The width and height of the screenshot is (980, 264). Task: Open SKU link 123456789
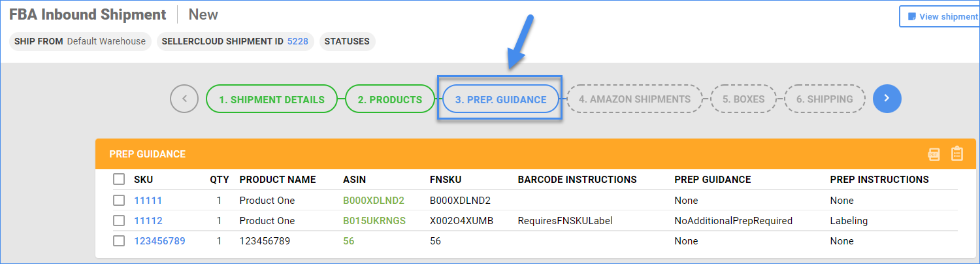(159, 241)
